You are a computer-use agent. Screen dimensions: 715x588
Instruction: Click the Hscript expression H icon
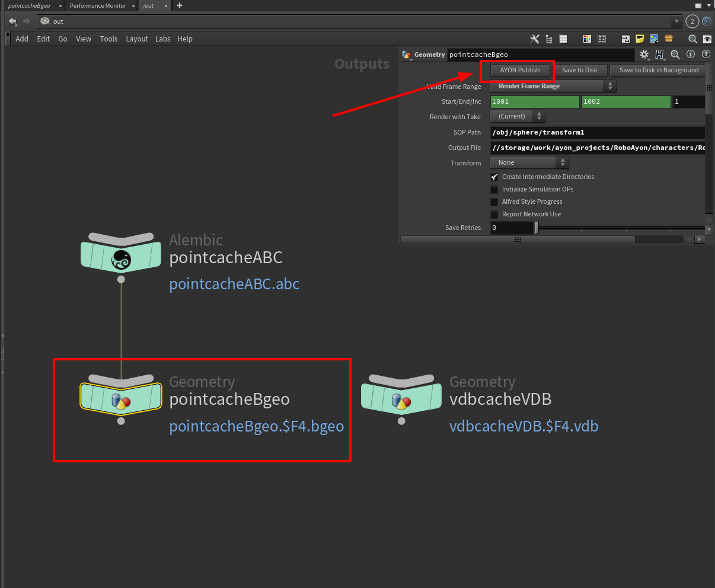coord(660,54)
